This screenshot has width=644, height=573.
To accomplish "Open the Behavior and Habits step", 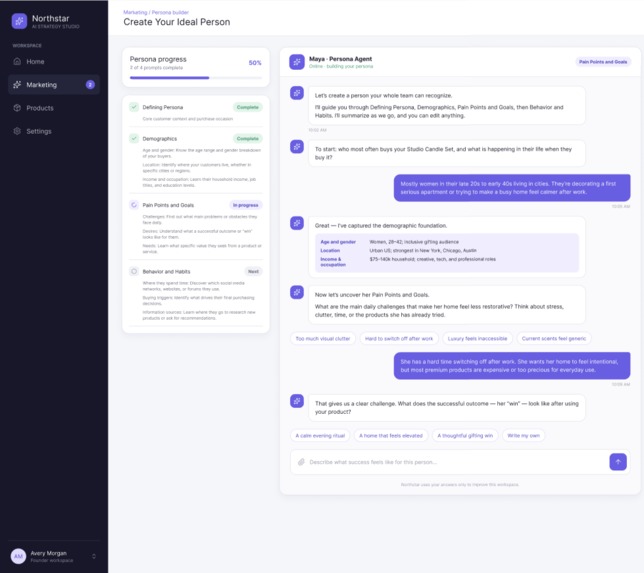I will point(196,295).
